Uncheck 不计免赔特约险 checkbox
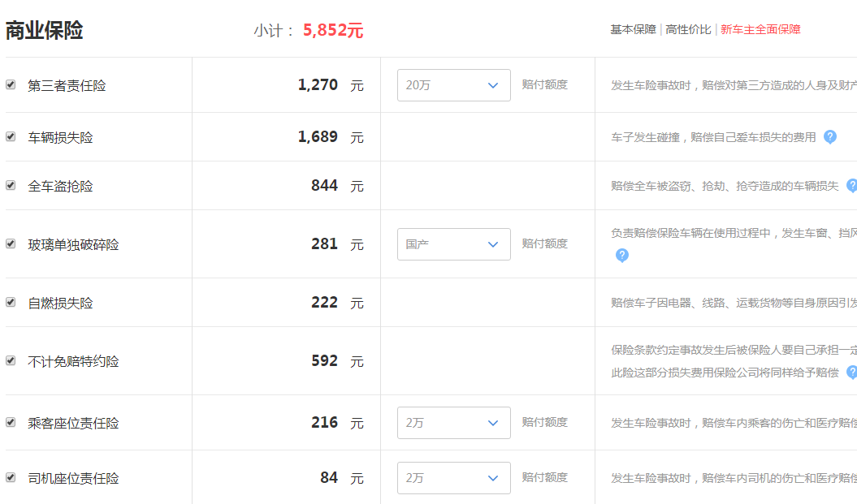Viewport: 857px width, 504px height. tap(11, 360)
